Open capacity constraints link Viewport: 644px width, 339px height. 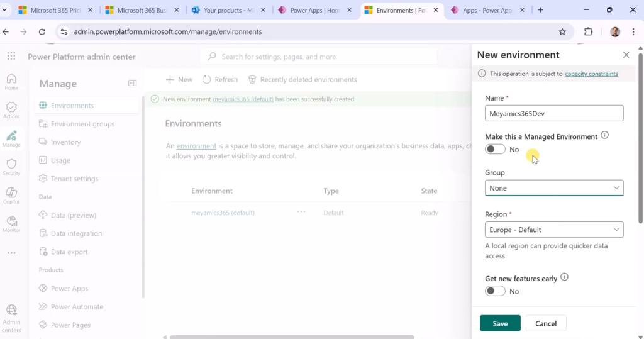(x=591, y=74)
